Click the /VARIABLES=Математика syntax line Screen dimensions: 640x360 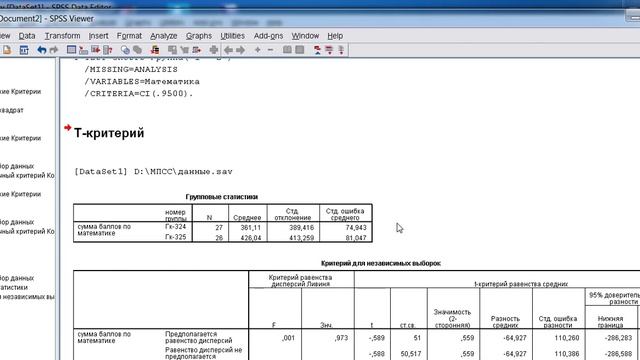[142, 82]
